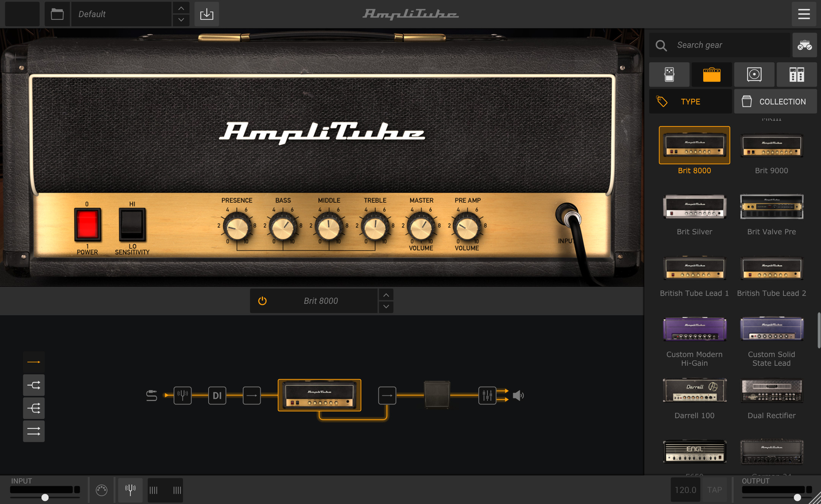Load the Darrell 100 amp
The width and height of the screenshot is (821, 504).
694,390
